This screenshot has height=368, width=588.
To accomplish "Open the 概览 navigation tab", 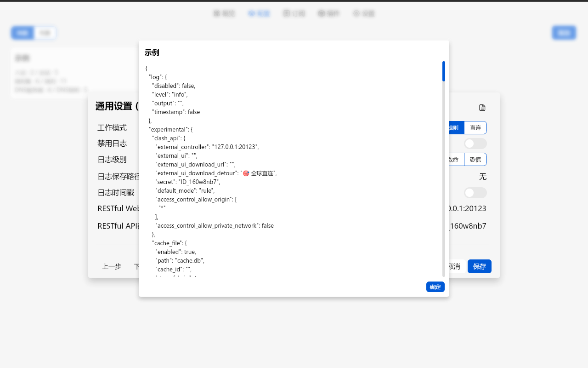I will (x=224, y=13).
